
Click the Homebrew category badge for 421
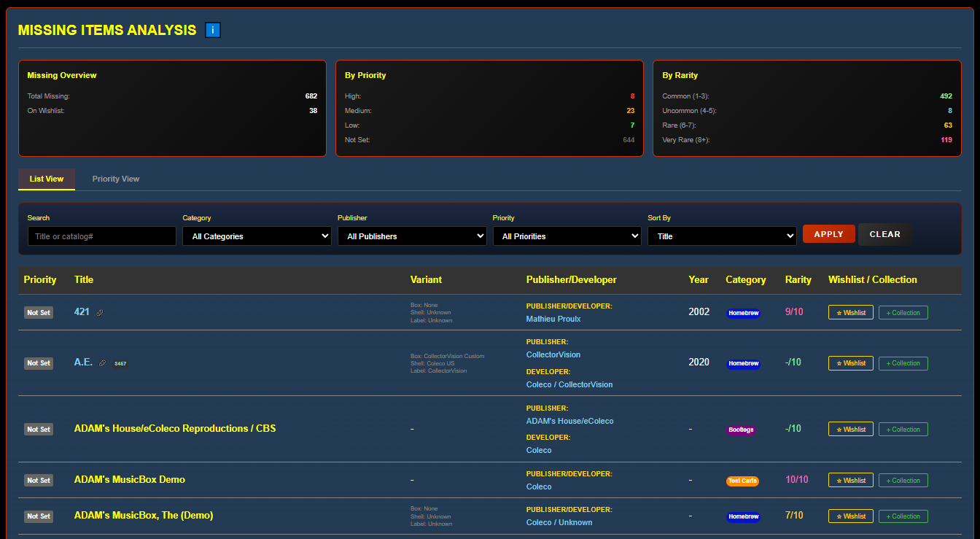(743, 313)
